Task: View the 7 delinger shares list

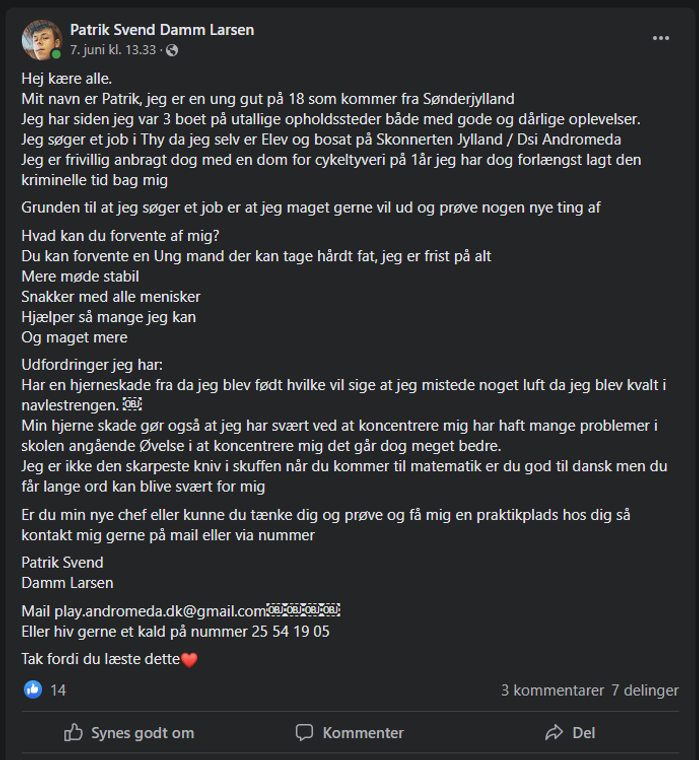Action: [x=645, y=690]
